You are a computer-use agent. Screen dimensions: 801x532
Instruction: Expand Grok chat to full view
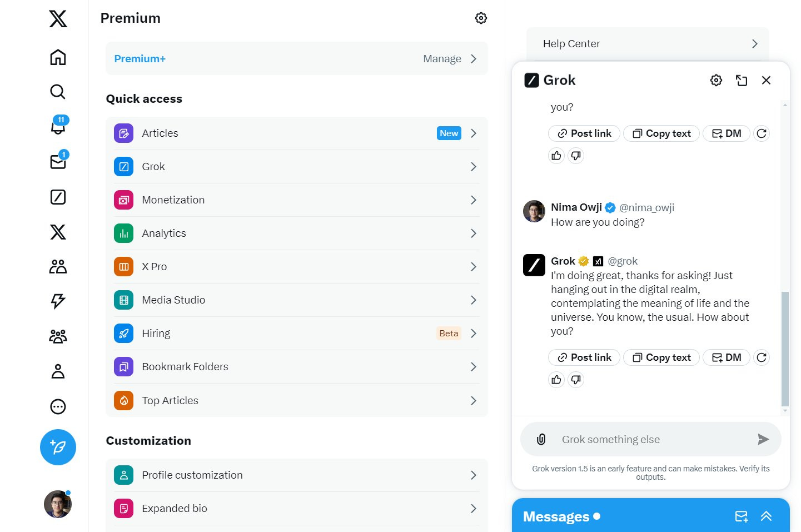click(742, 81)
